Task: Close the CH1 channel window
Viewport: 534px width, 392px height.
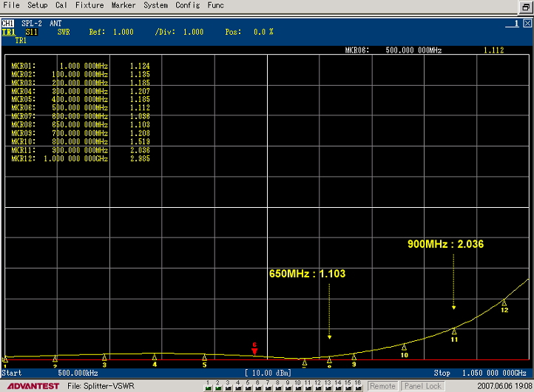Action: [527, 23]
